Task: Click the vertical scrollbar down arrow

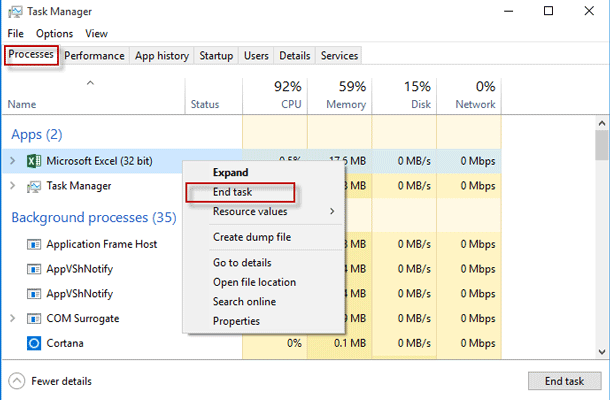Action: (601, 353)
